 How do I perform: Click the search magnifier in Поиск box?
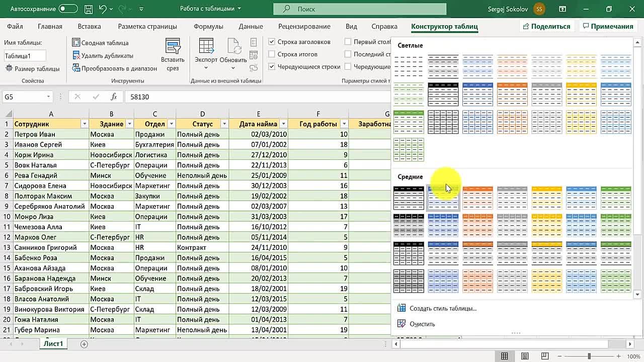[287, 9]
